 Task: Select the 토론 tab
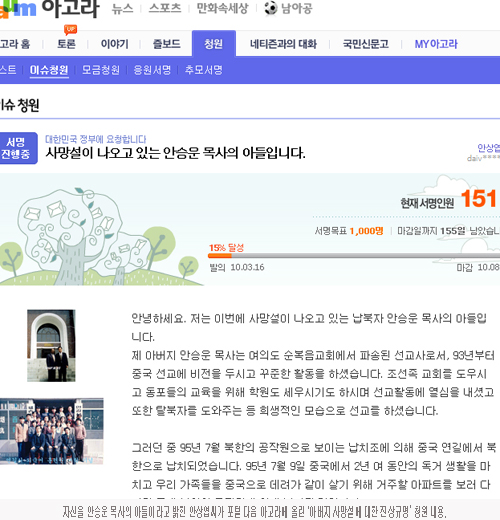point(66,44)
